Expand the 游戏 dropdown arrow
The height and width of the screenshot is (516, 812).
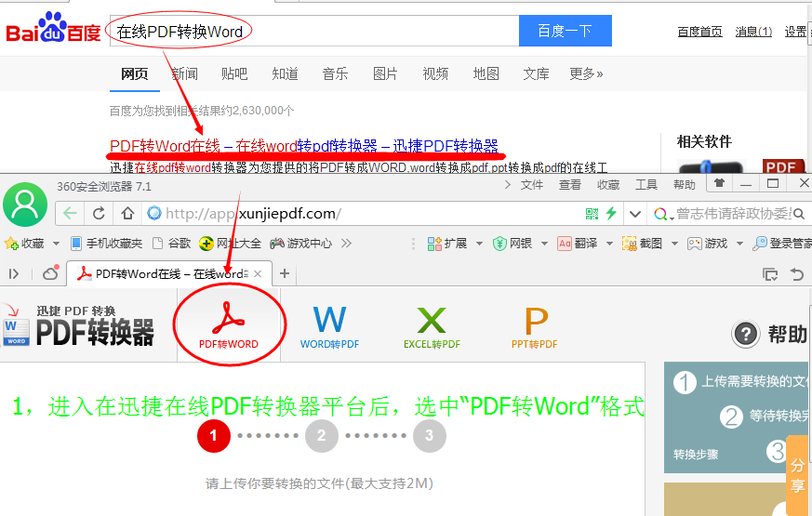[x=739, y=244]
